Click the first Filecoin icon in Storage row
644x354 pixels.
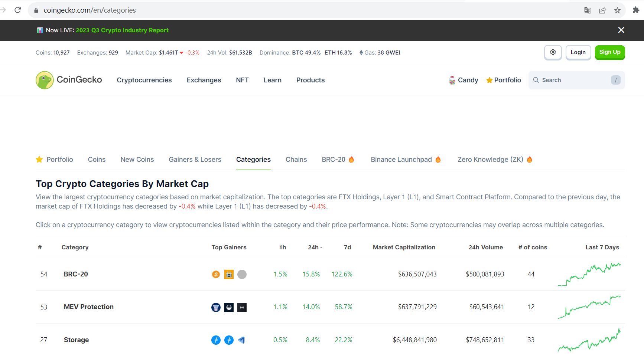pos(216,340)
